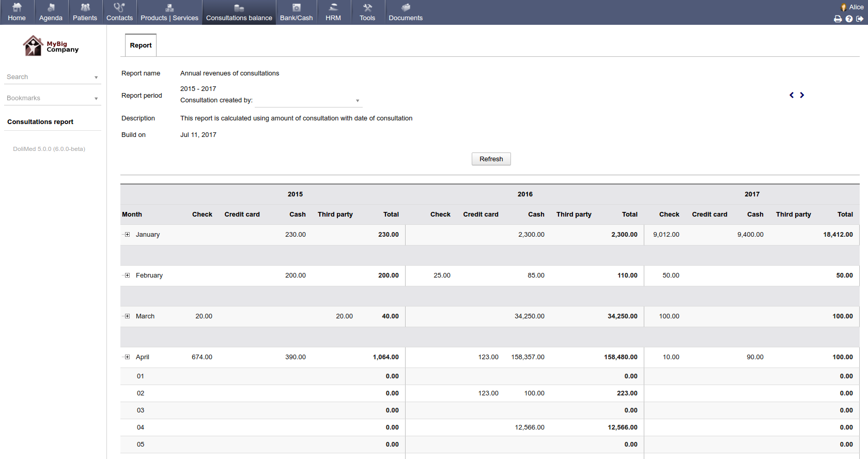Open Alice user profile
The image size is (868, 459).
click(x=852, y=7)
